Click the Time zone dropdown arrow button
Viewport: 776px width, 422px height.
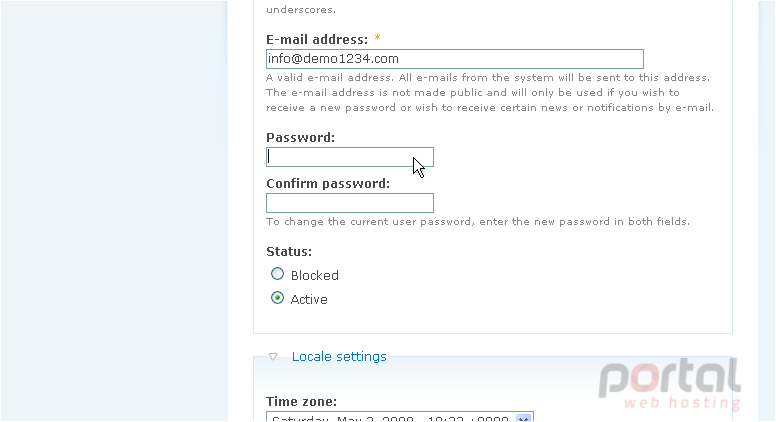click(524, 418)
